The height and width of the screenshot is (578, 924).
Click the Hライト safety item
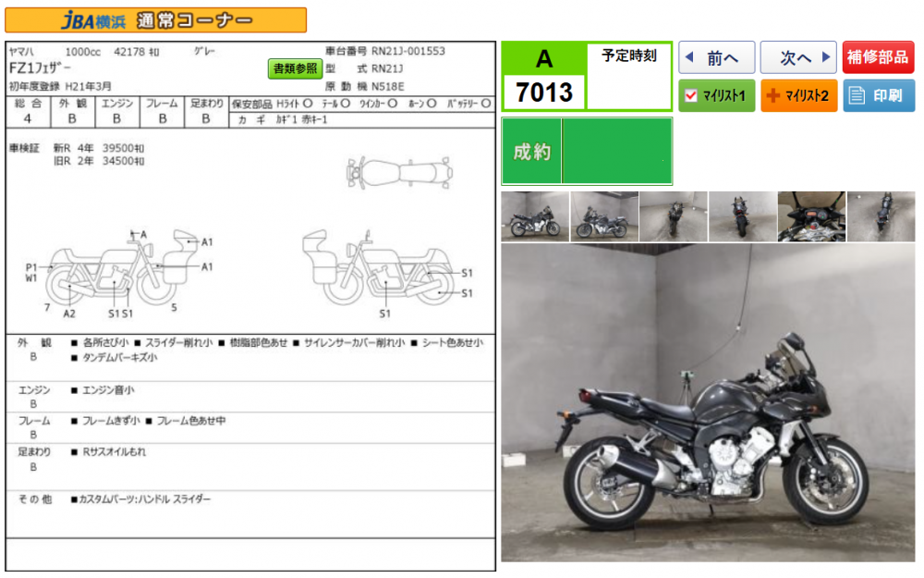point(294,104)
